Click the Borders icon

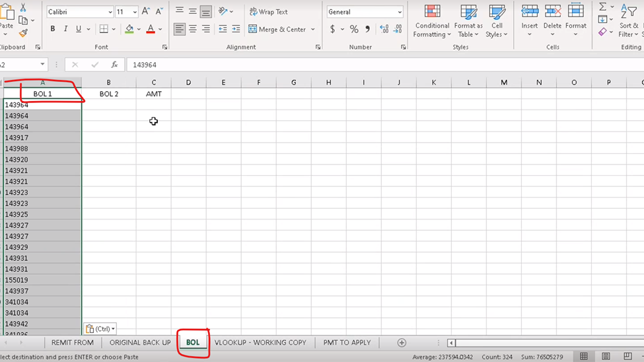[x=104, y=29]
